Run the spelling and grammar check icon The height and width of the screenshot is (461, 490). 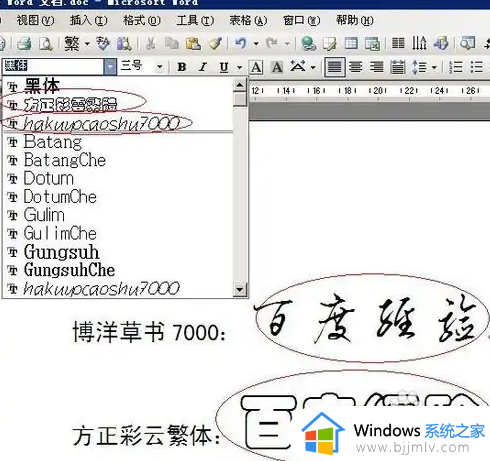[x=103, y=44]
